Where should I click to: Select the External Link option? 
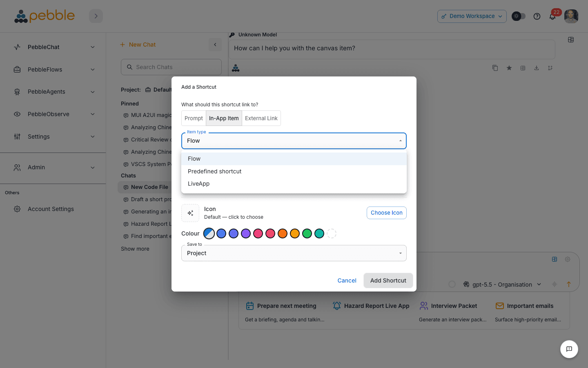[x=261, y=118]
